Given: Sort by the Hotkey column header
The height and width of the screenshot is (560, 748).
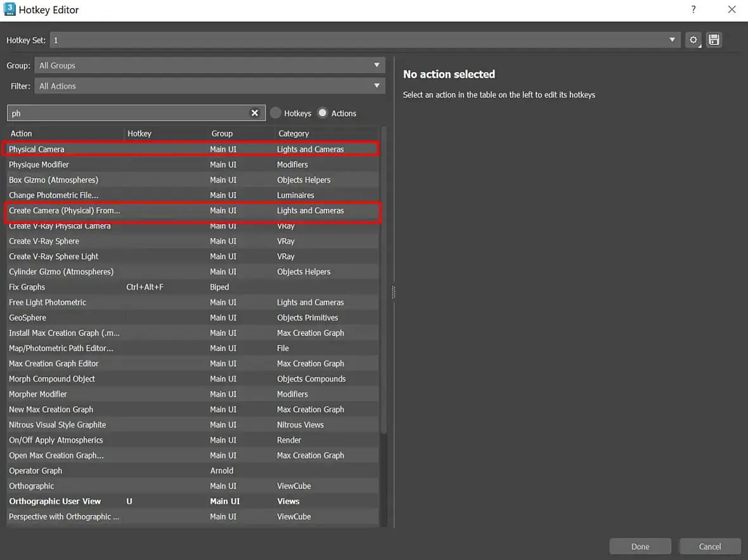Looking at the screenshot, I should click(x=165, y=134).
